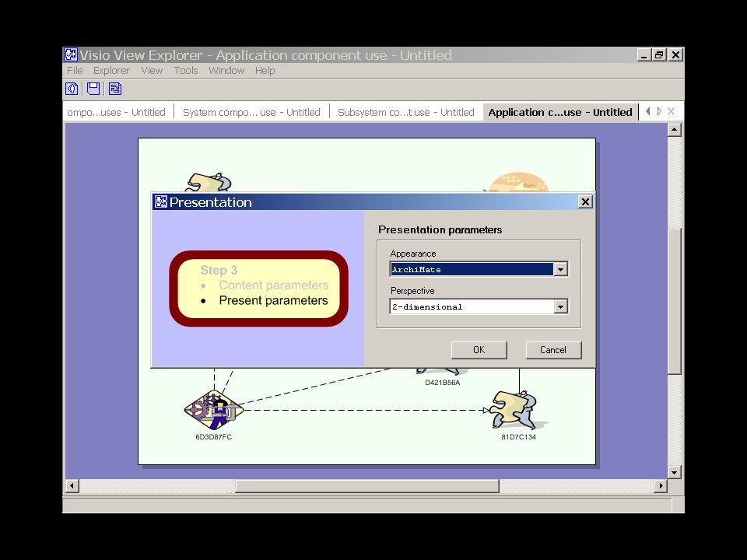The height and width of the screenshot is (560, 747).
Task: Click the vertical scrollbar thumb
Action: click(x=675, y=302)
